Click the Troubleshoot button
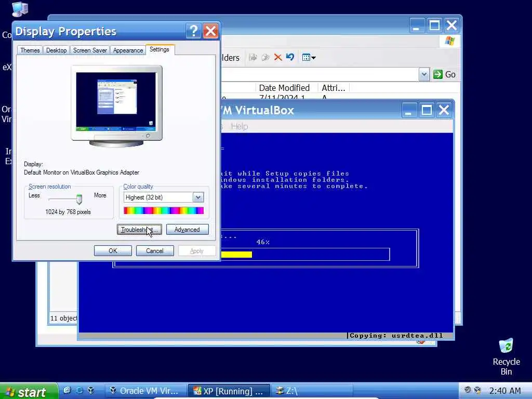The height and width of the screenshot is (399, 532). click(x=139, y=230)
